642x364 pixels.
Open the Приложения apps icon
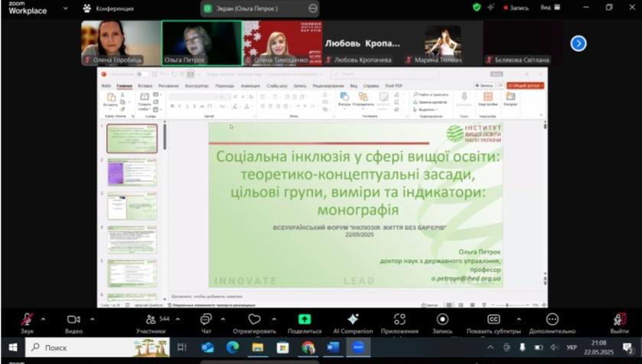click(x=399, y=320)
